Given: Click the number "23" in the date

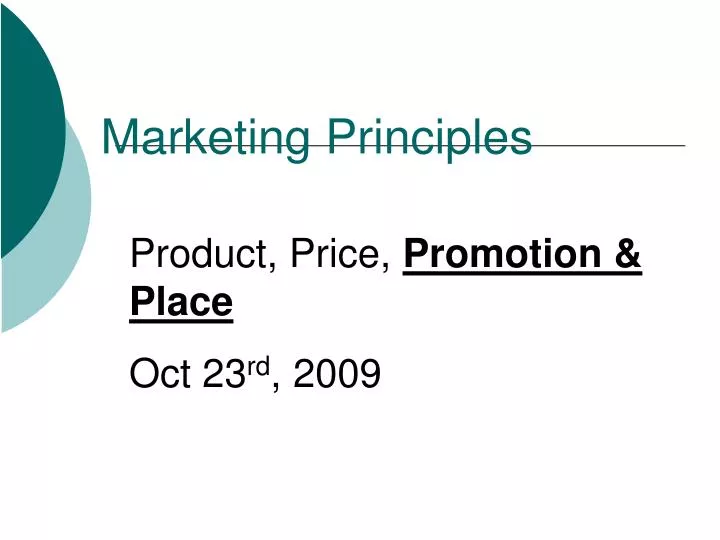Looking at the screenshot, I should click(x=224, y=373).
